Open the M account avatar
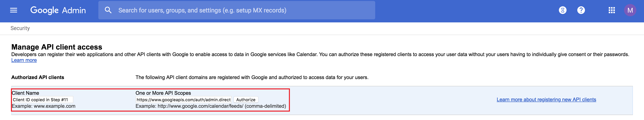This screenshot has width=644, height=120. (x=630, y=10)
